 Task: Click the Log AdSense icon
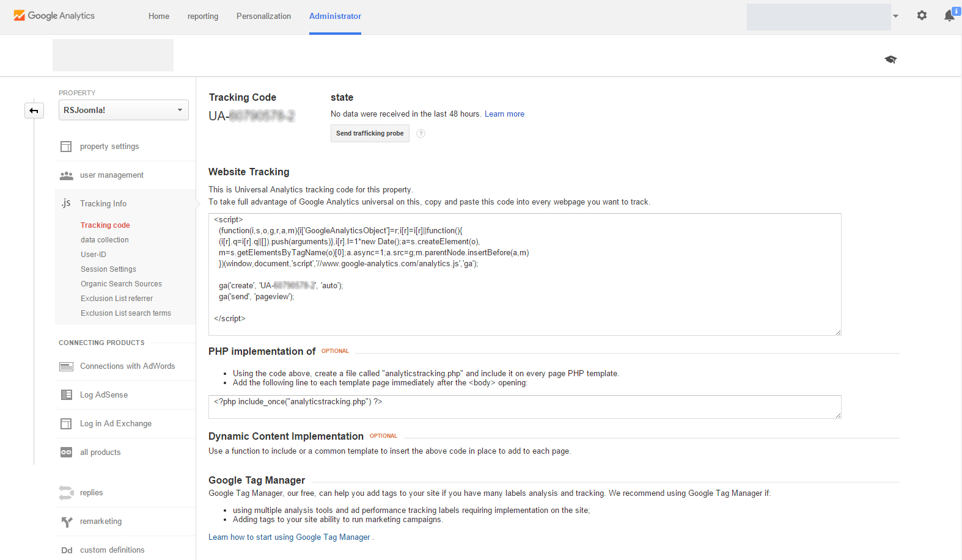66,395
